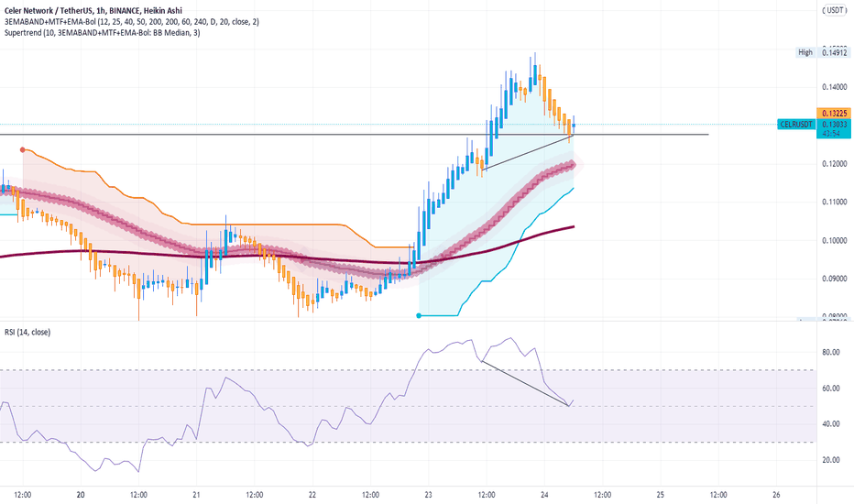Screen dimensions: 854x504
Task: Click the High 0.14912 price label
Action: tap(823, 52)
